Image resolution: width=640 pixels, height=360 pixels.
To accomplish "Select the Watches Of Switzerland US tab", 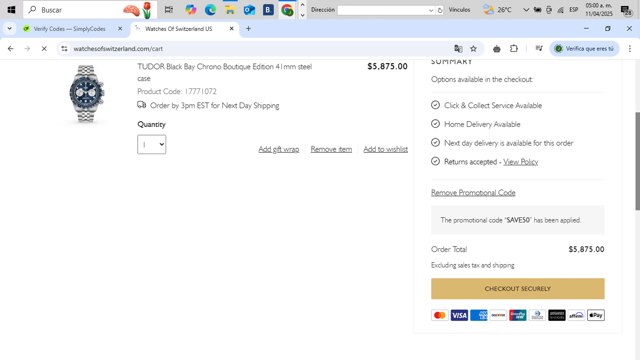I will pos(178,29).
